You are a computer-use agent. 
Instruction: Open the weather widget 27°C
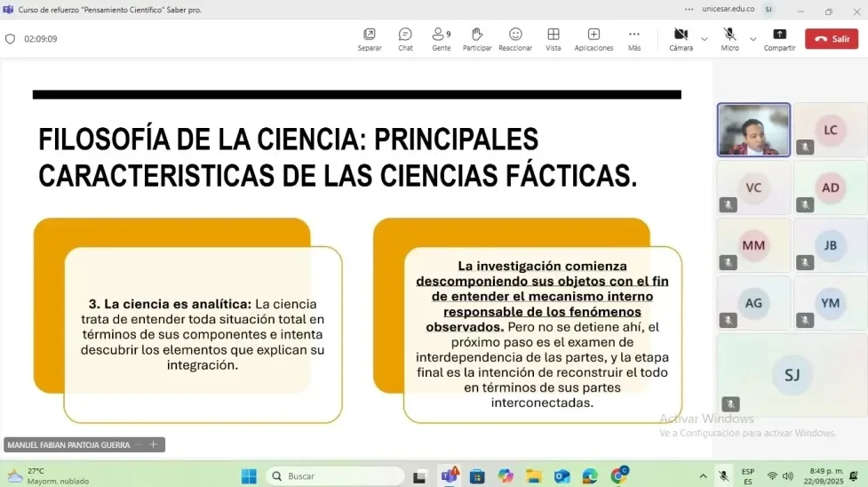(47, 476)
